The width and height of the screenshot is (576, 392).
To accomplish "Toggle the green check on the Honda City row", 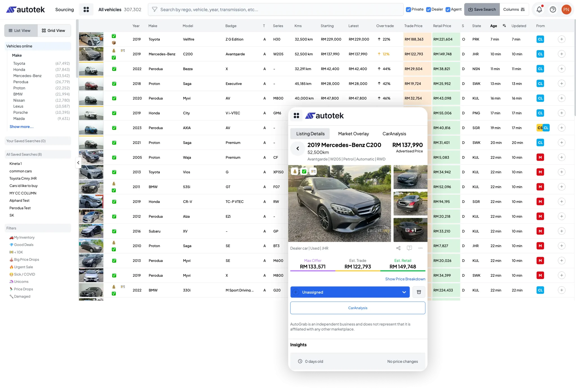I will pyautogui.click(x=114, y=113).
